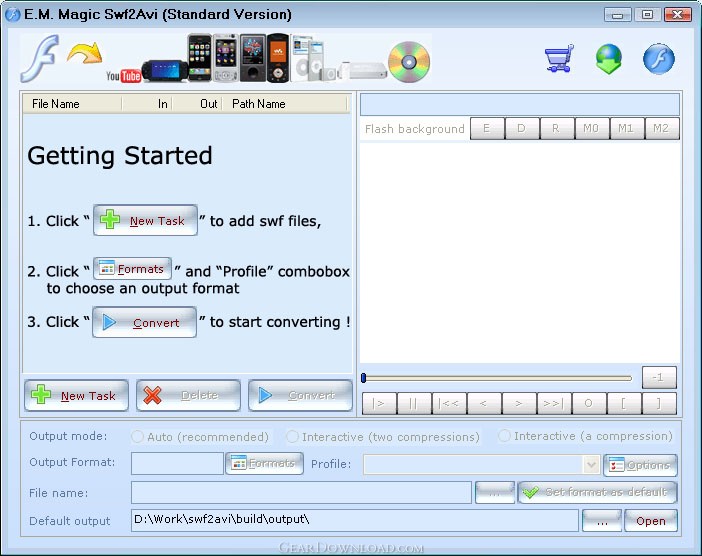Select the M1 mode button
Viewport: 702px width, 556px height.
pyautogui.click(x=626, y=128)
